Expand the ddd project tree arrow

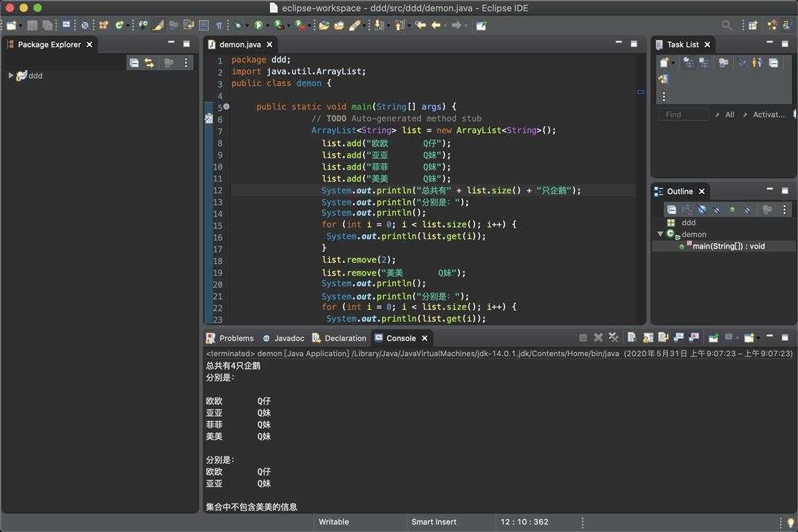coord(10,76)
